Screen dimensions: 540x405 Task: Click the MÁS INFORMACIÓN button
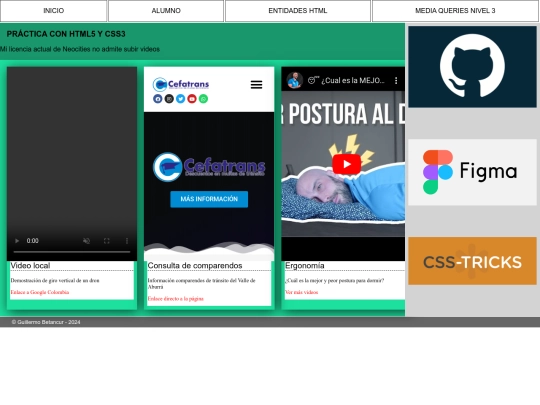tap(209, 199)
